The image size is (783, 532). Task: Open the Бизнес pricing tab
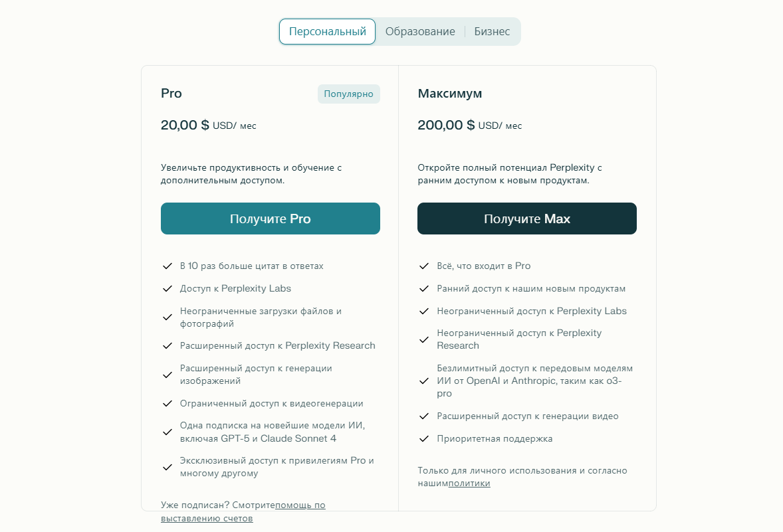tap(492, 31)
